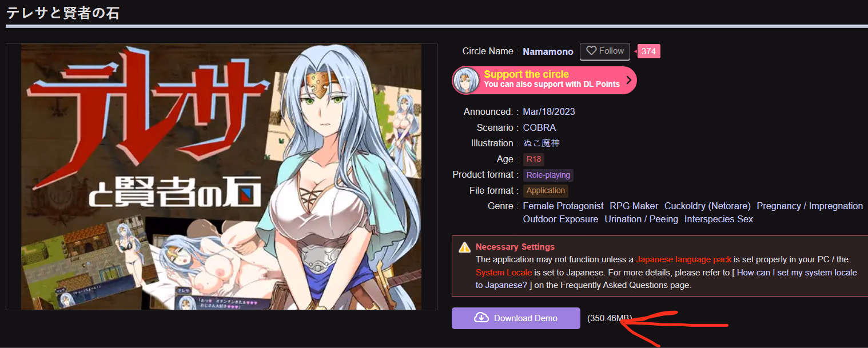The height and width of the screenshot is (348, 868).
Task: Click the circle avatar on the support banner
Action: (x=466, y=80)
